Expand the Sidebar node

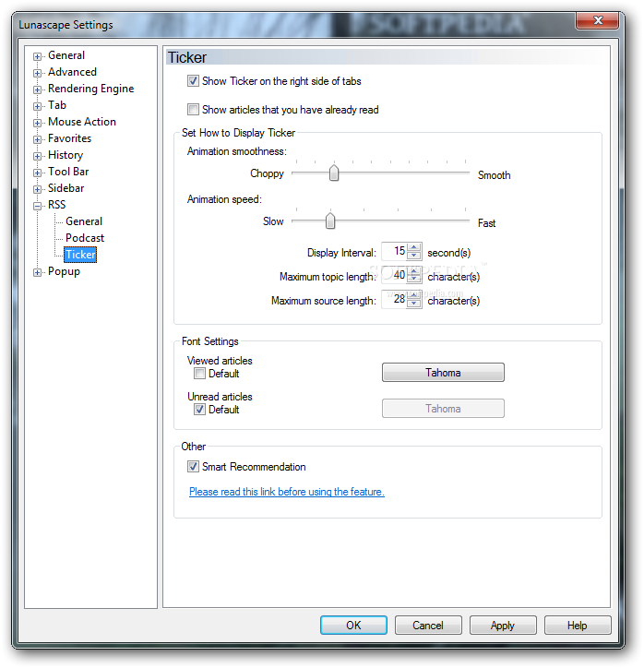point(38,189)
